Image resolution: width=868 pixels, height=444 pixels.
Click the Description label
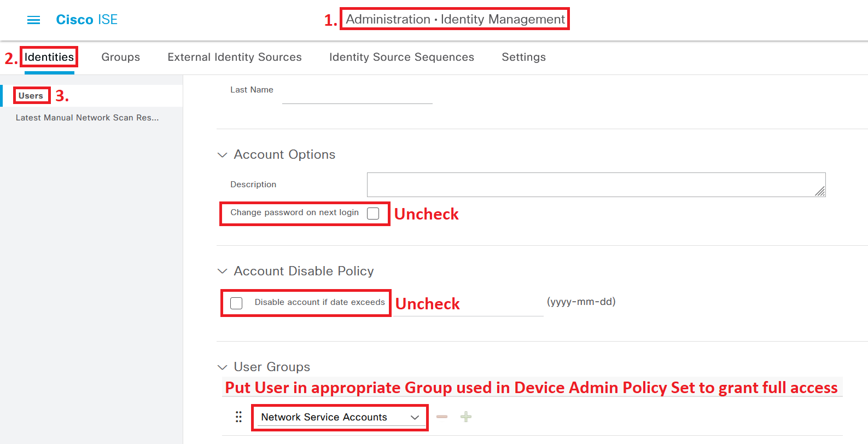(253, 184)
